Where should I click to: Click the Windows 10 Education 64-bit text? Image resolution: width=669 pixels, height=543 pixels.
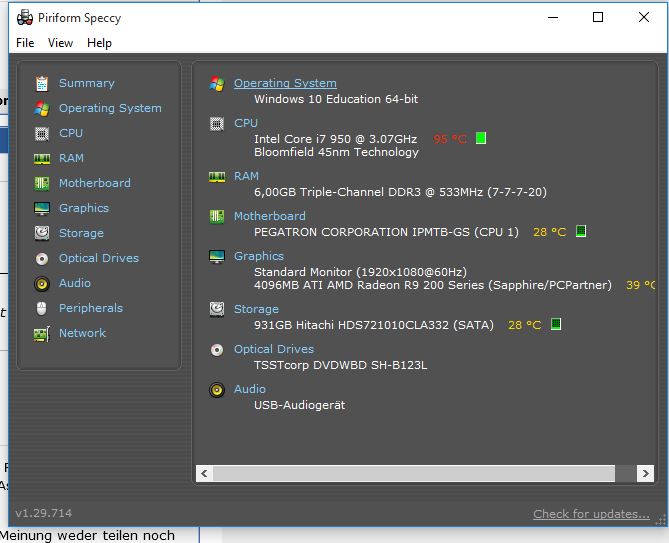coord(336,99)
